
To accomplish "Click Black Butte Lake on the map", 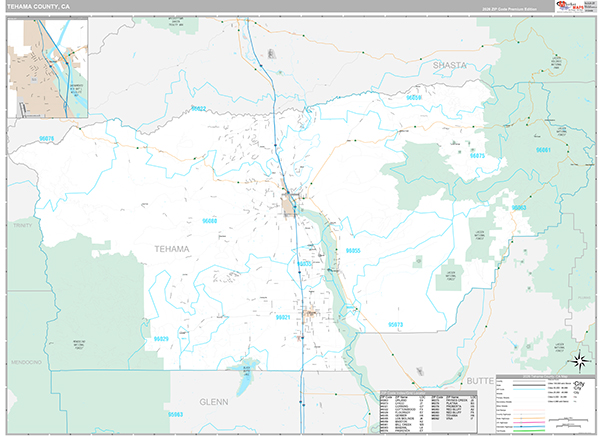I will pos(245,377).
